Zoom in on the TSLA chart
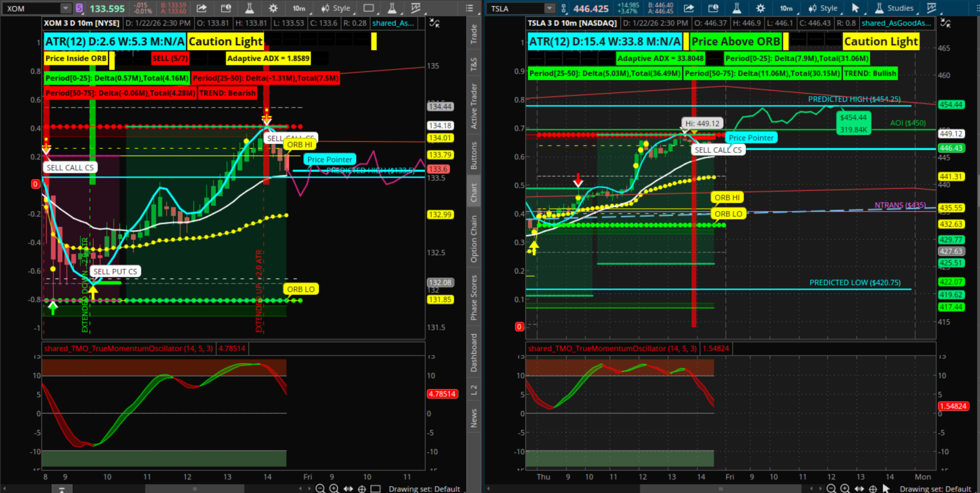This screenshot has width=980, height=493. point(844,488)
